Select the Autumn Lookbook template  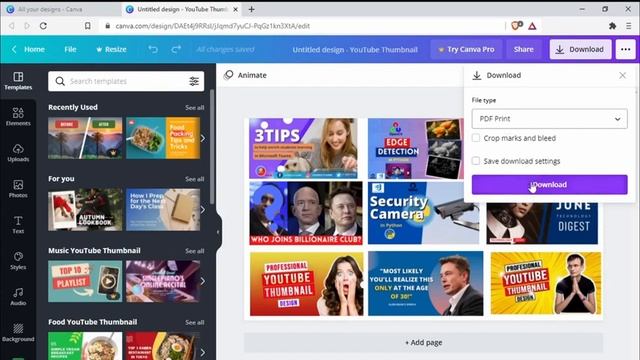pyautogui.click(x=85, y=209)
